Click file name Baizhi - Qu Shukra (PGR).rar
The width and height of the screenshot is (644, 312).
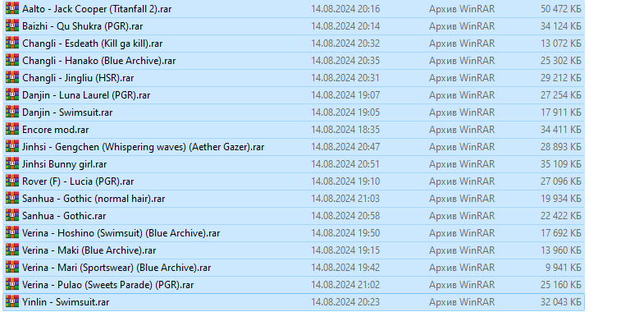[83, 26]
